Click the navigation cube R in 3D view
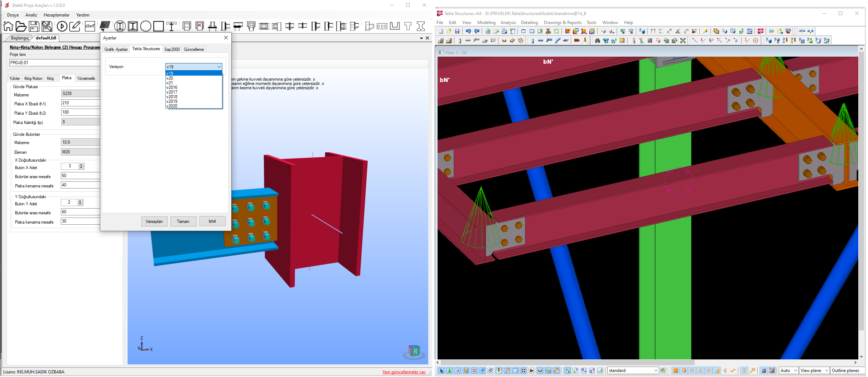Image resolution: width=868 pixels, height=377 pixels. click(x=414, y=351)
